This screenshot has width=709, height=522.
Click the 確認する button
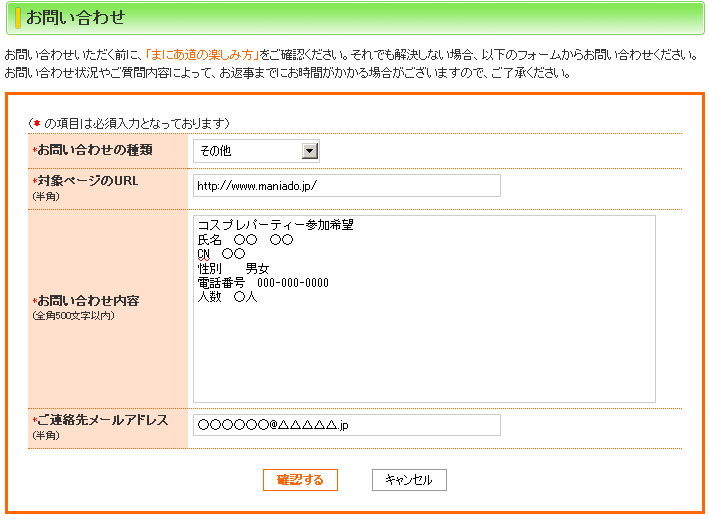[x=300, y=480]
